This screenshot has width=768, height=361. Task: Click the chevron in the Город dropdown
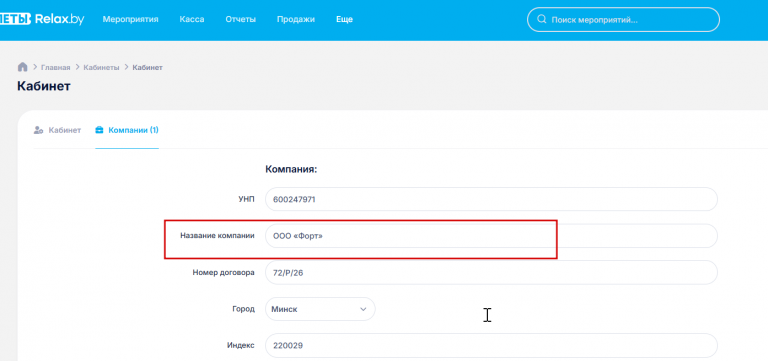tap(363, 310)
